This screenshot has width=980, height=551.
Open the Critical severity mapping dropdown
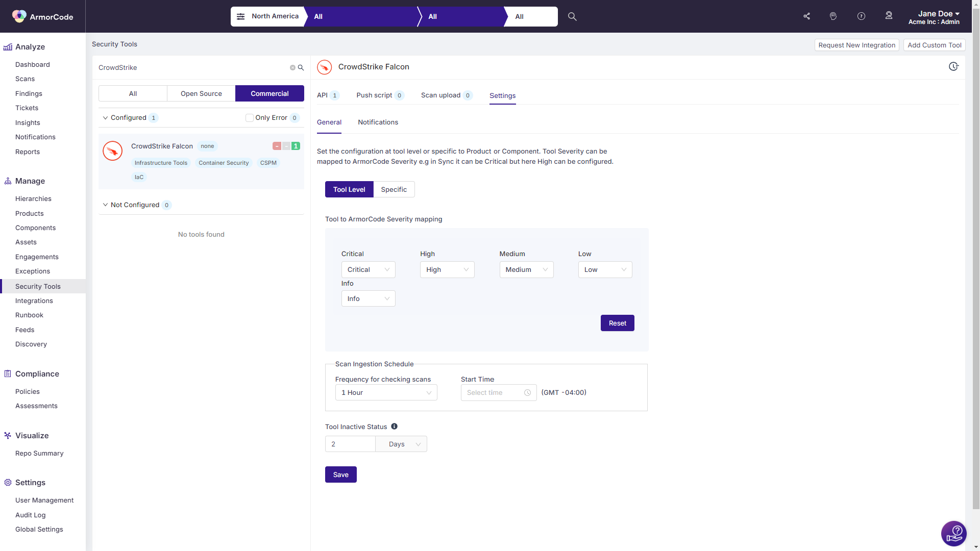(368, 270)
